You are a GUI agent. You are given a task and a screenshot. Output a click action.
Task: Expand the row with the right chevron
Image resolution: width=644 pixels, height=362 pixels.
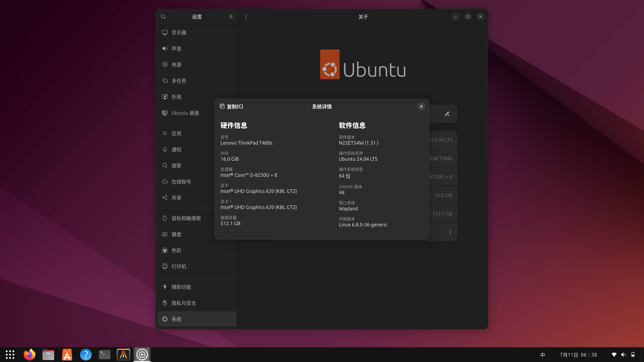click(450, 232)
